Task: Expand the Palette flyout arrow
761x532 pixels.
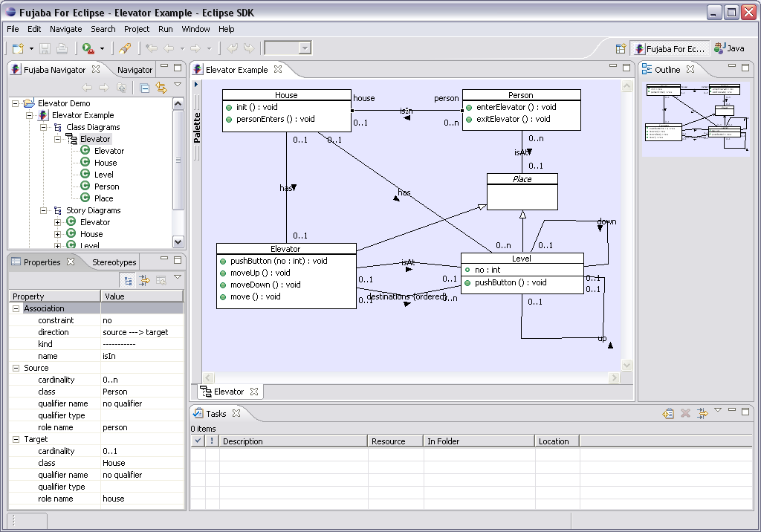Action: [196, 85]
